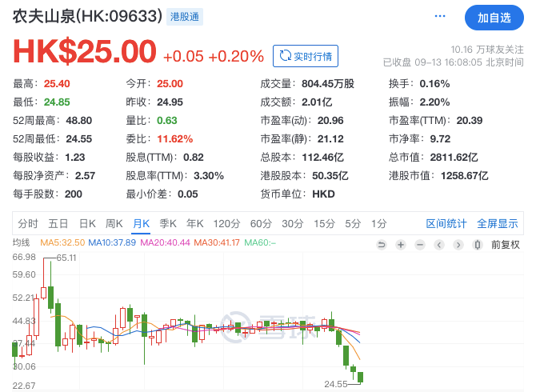The image size is (548, 392).
Task: Add stock with 加自选 button
Action: tap(494, 18)
